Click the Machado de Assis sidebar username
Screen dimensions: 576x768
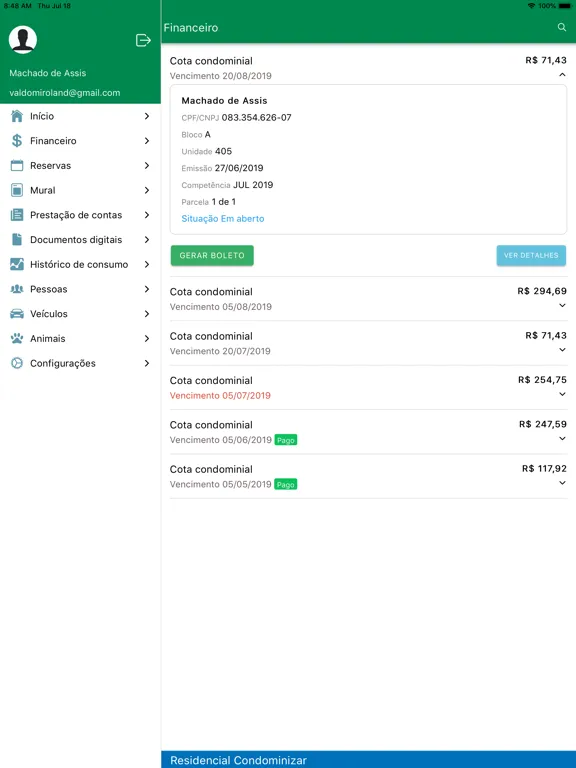click(x=48, y=73)
